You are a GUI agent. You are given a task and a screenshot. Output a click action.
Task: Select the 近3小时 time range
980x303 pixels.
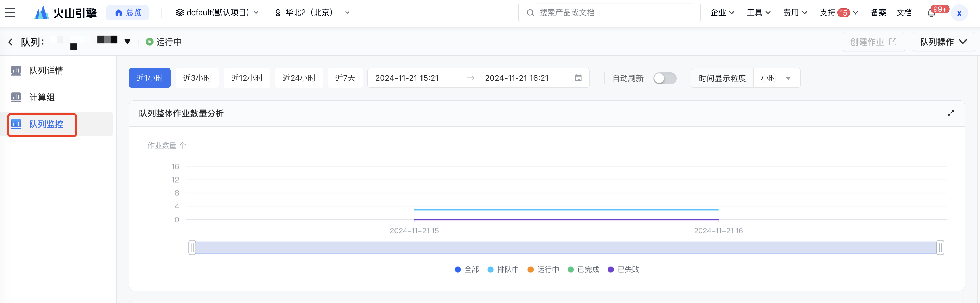197,78
